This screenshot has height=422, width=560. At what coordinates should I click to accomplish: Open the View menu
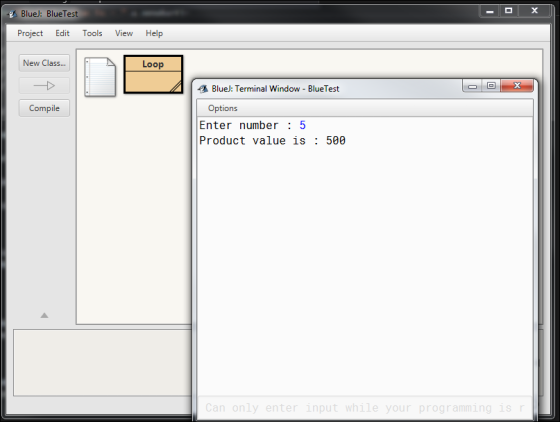pos(124,33)
